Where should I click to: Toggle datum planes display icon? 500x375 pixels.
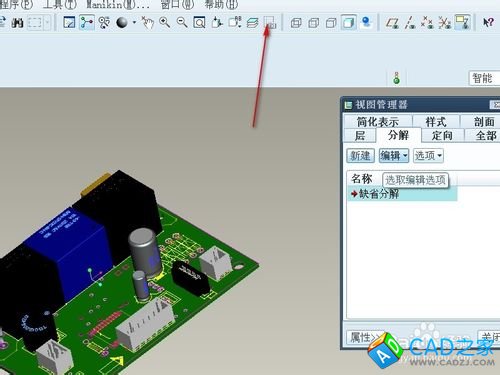point(392,23)
